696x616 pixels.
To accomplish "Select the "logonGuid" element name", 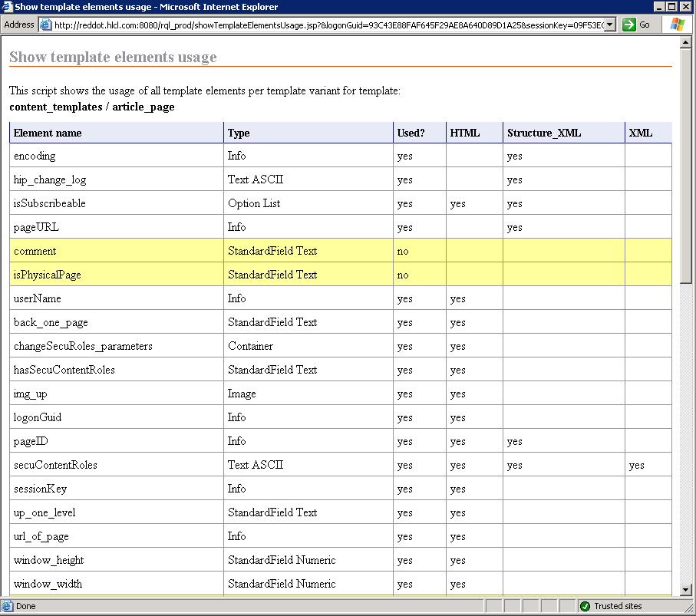I will [38, 417].
